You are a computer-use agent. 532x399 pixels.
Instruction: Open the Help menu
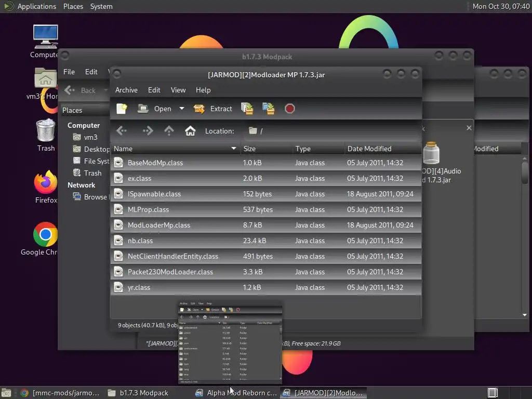pyautogui.click(x=203, y=90)
